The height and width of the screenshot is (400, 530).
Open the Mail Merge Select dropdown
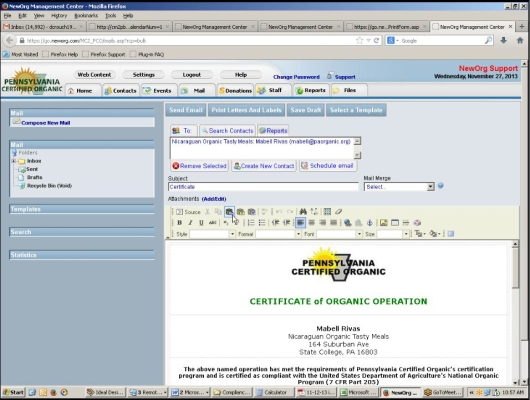click(x=399, y=187)
